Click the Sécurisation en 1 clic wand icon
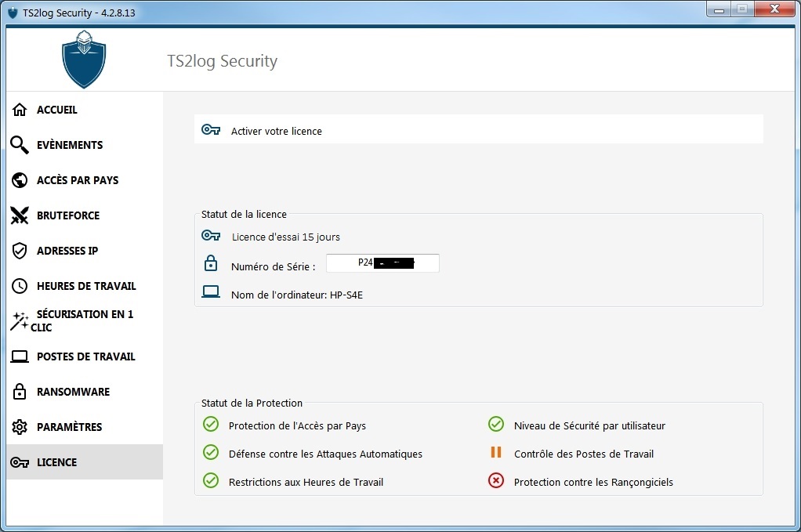Viewport: 801px width, 532px height. (x=20, y=321)
